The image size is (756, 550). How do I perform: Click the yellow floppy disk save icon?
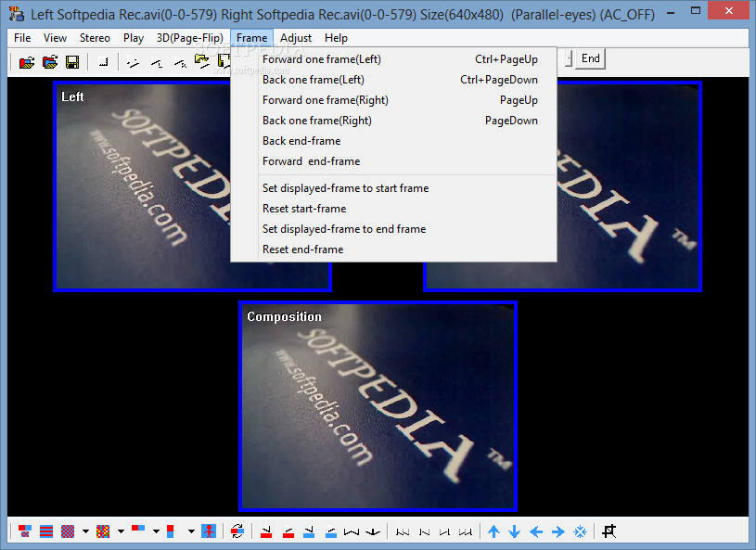coord(72,62)
